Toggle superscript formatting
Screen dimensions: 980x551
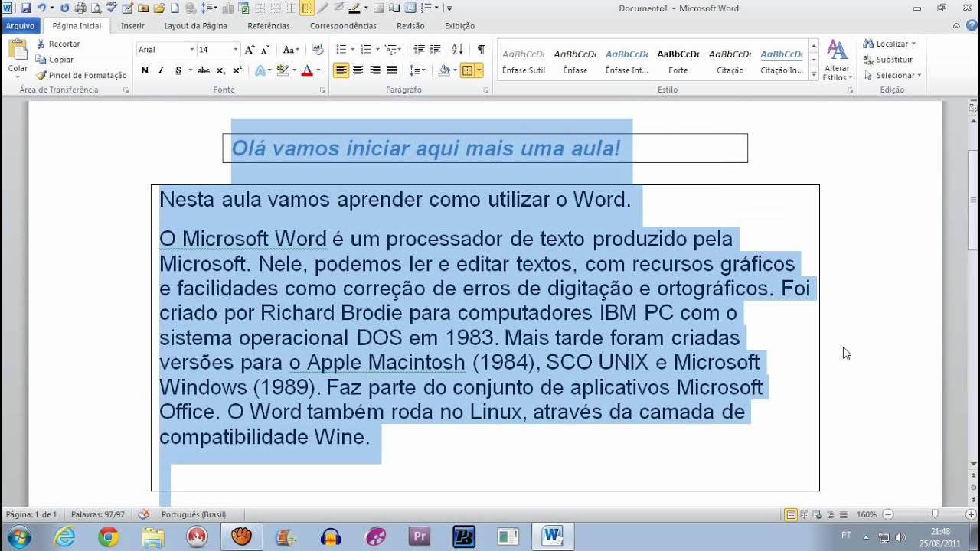(x=237, y=70)
